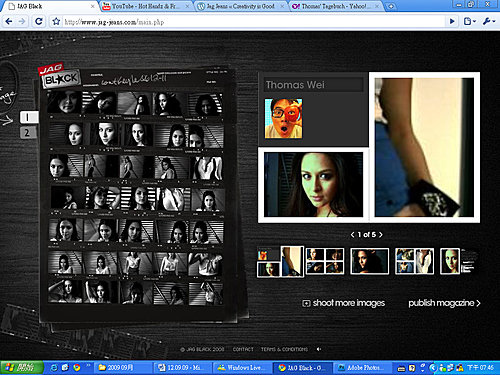Screen dimensions: 500x375
Task: Select the four-photo grid layout thumbnail
Action: [325, 261]
